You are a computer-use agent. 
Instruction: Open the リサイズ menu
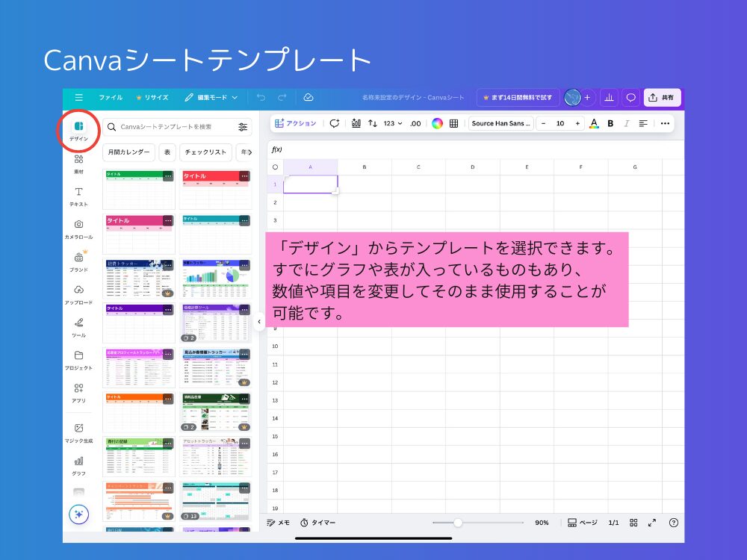(157, 97)
